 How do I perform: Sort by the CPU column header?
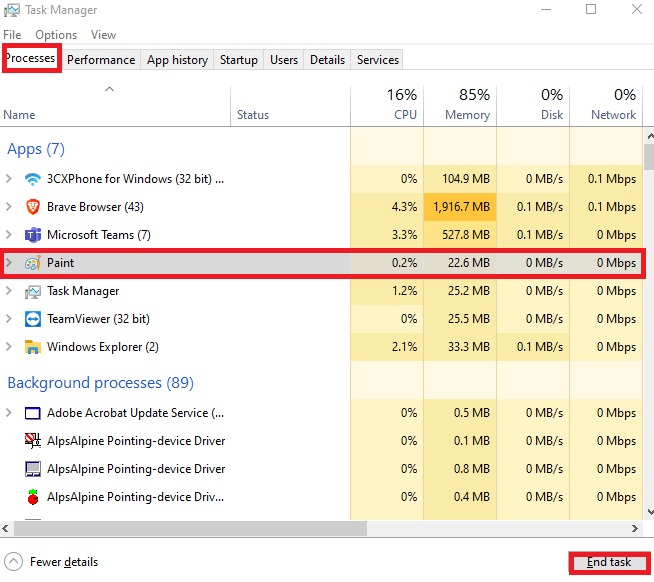tap(387, 106)
